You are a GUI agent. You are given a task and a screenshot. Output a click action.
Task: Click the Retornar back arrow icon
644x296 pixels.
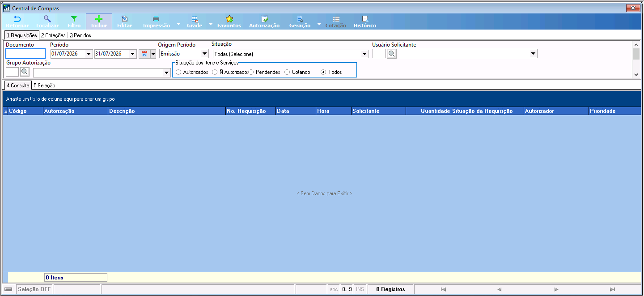17,19
